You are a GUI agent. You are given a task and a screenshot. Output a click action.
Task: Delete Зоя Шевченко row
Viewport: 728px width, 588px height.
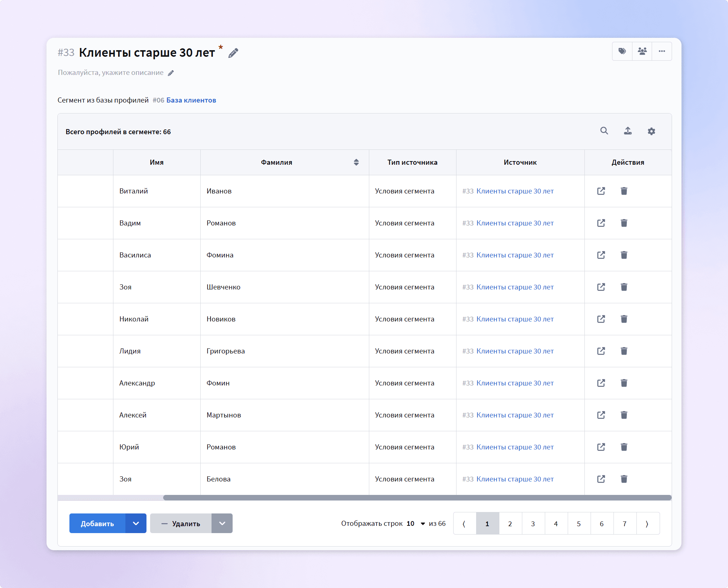click(624, 287)
